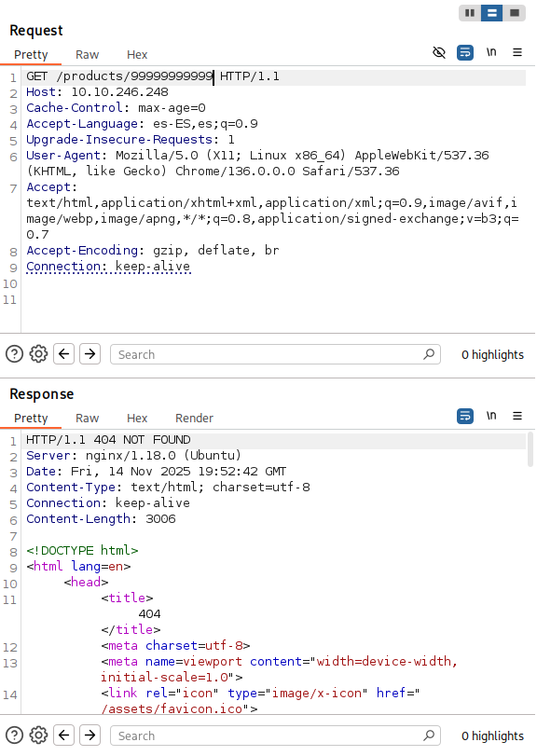Screen dimensions: 537x756
Task: Open help icon below Request editor
Action: pyautogui.click(x=15, y=354)
